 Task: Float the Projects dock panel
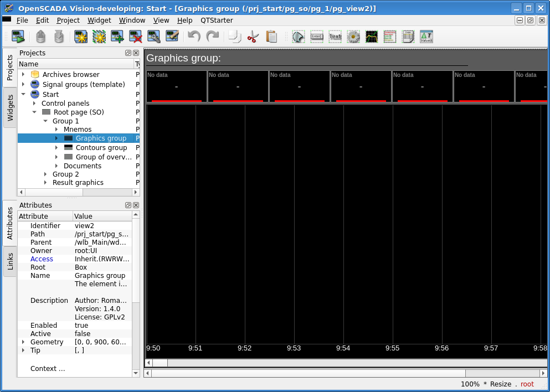(x=128, y=53)
